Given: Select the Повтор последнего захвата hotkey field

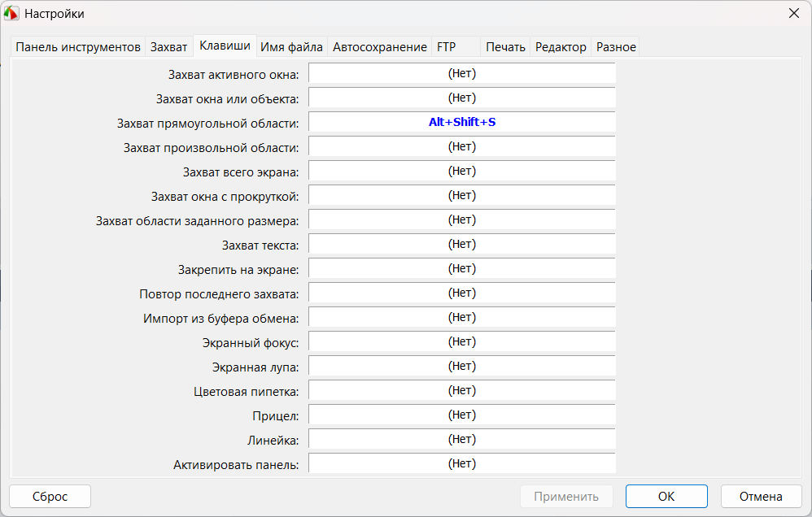Looking at the screenshot, I should pos(462,293).
